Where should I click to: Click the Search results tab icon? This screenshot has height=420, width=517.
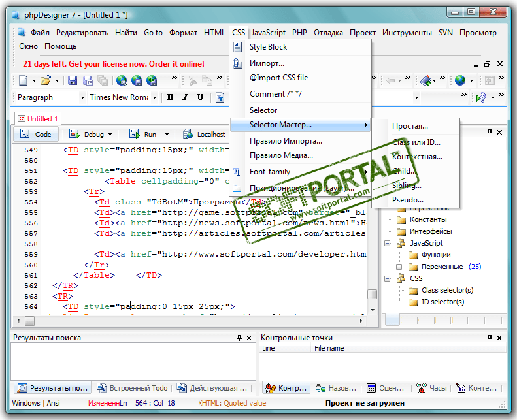[x=22, y=388]
